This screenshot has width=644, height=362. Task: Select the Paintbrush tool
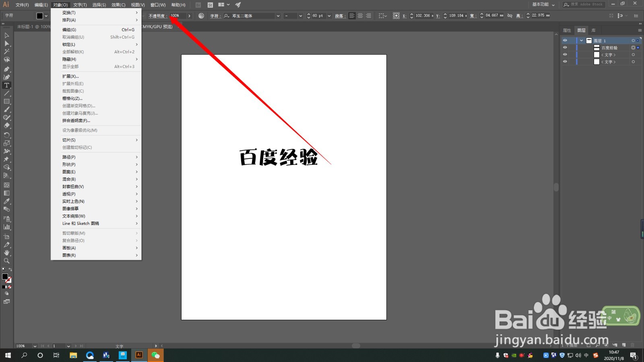pos(6,109)
